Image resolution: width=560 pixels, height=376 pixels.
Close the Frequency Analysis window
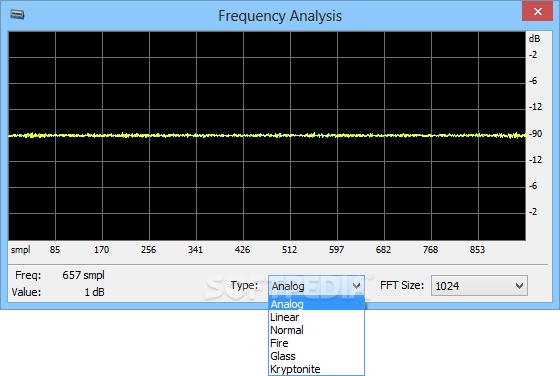(537, 11)
